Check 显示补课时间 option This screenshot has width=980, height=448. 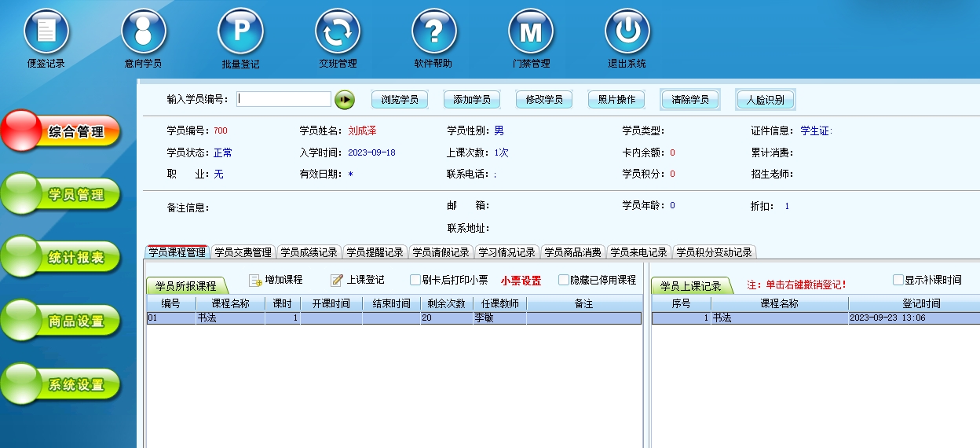click(898, 280)
